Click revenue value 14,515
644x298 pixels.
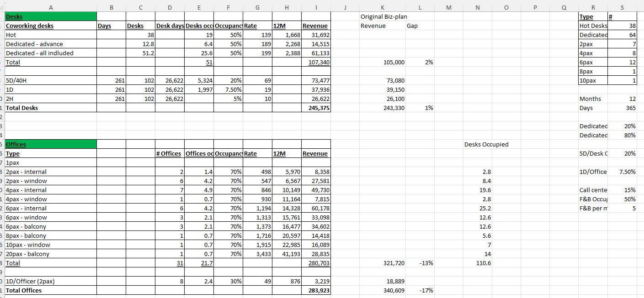click(316, 44)
